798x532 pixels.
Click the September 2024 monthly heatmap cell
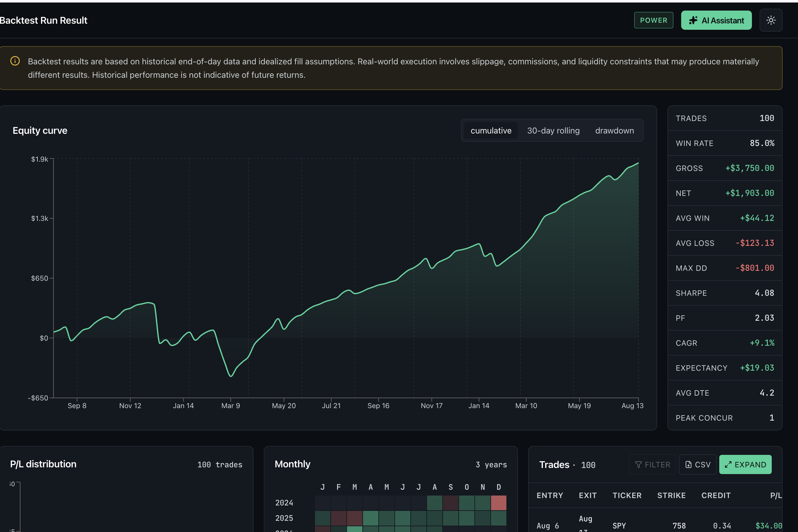451,503
